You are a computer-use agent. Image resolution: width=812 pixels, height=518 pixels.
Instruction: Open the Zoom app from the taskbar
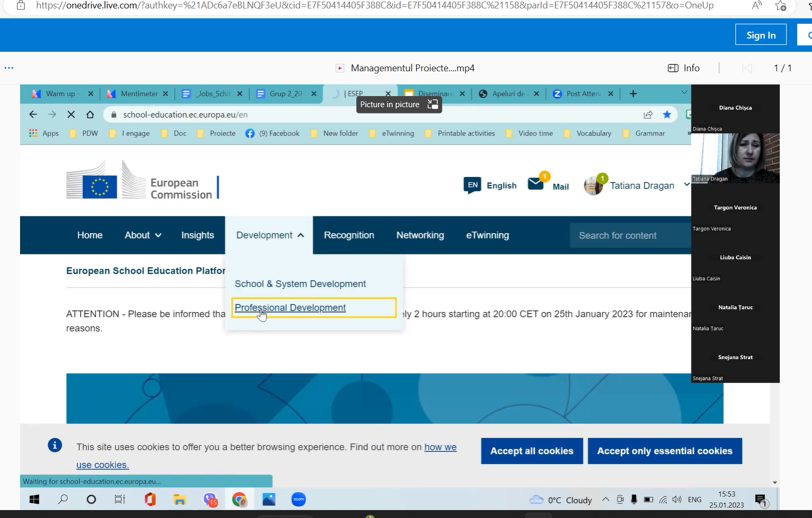click(x=299, y=500)
